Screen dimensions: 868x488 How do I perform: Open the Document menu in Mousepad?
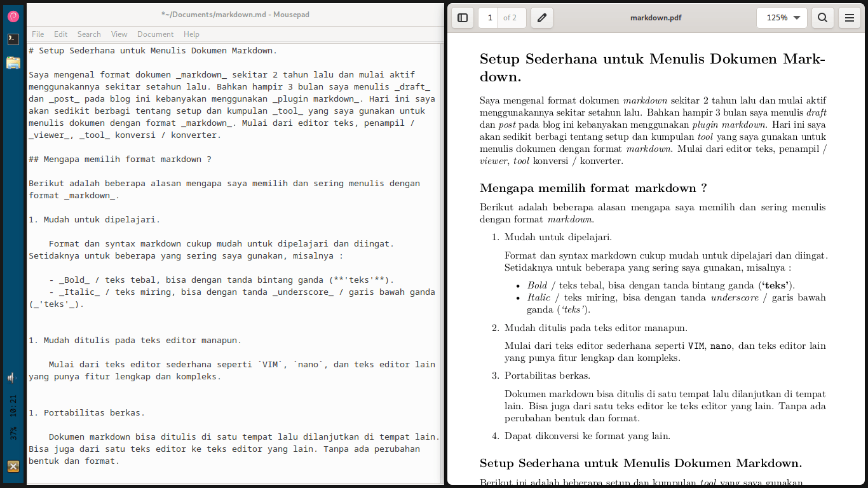click(156, 34)
